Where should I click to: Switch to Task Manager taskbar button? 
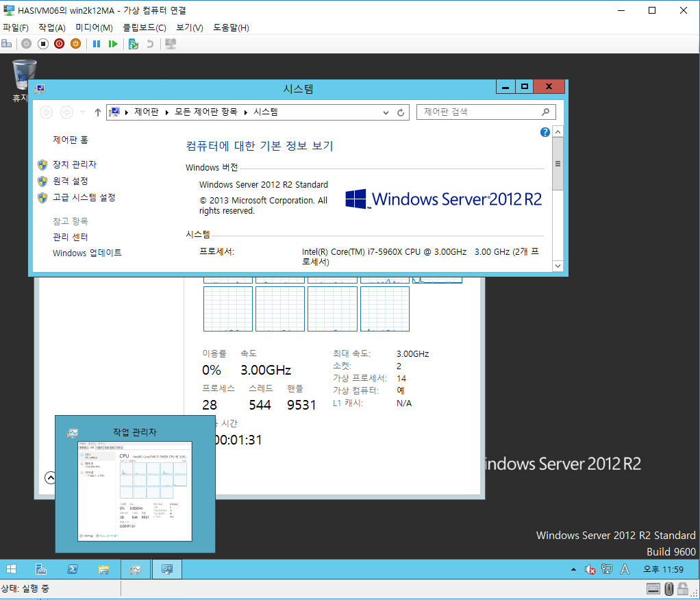click(136, 569)
